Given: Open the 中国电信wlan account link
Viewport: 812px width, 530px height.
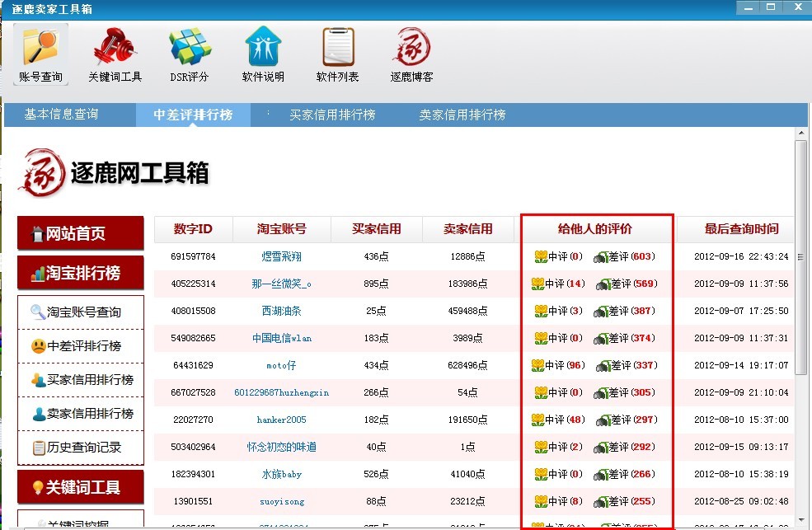Looking at the screenshot, I should [282, 338].
